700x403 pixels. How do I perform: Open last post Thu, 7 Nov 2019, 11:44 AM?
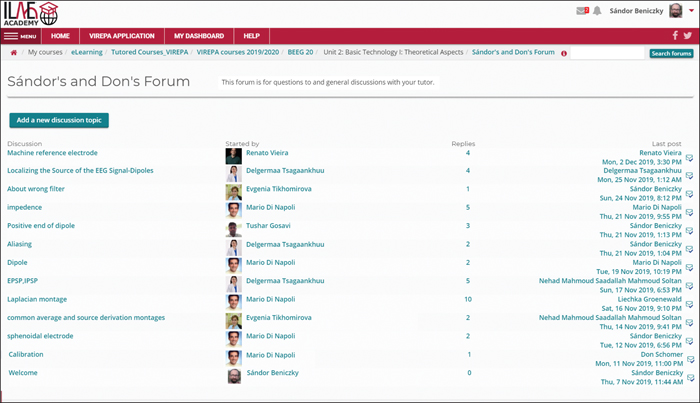coord(642,382)
